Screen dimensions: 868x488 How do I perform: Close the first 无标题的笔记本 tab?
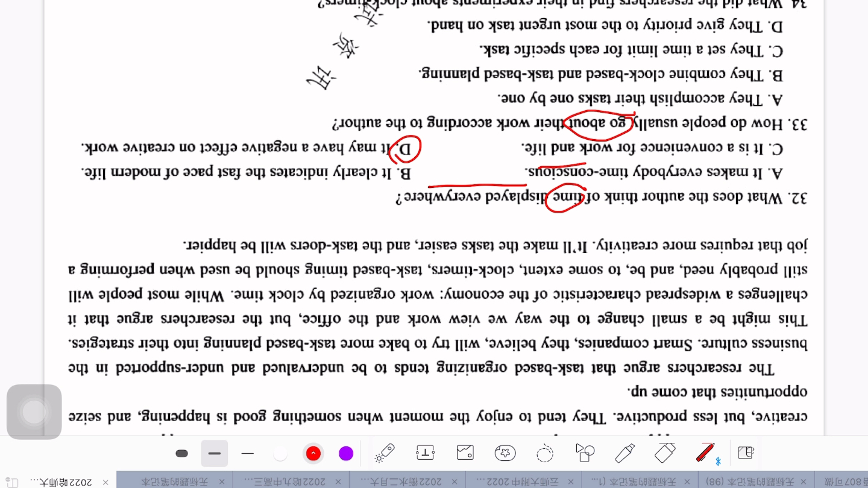point(221,482)
